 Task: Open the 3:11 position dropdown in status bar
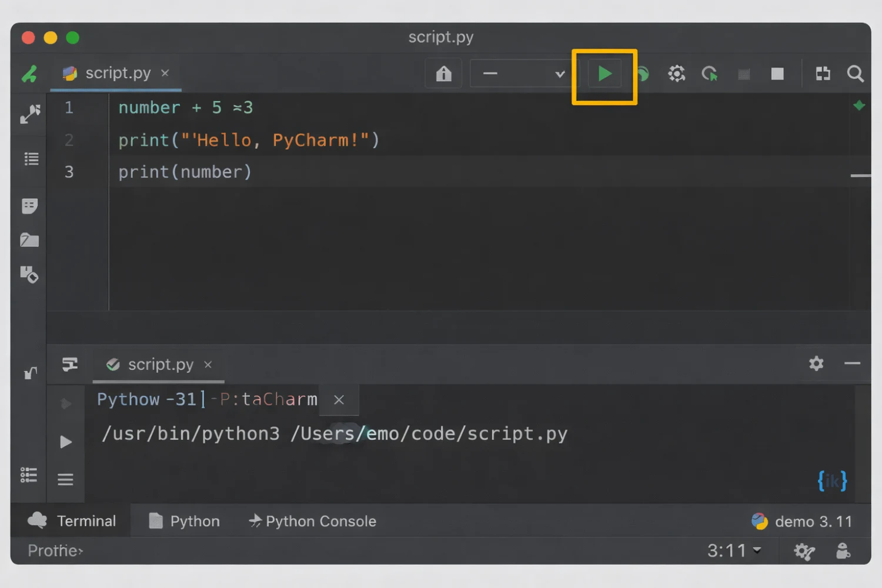734,550
